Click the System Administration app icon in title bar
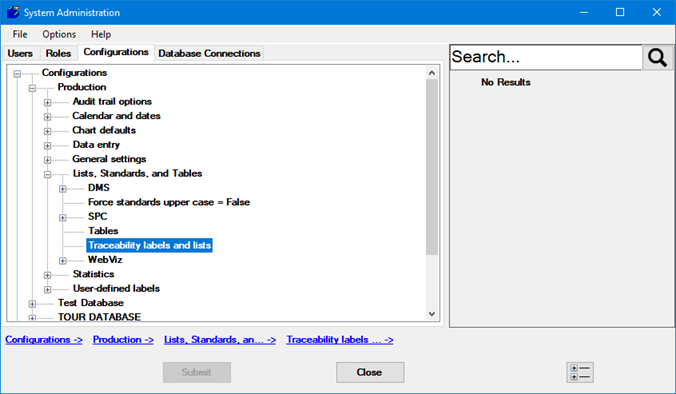This screenshot has width=676, height=394. pos(13,12)
